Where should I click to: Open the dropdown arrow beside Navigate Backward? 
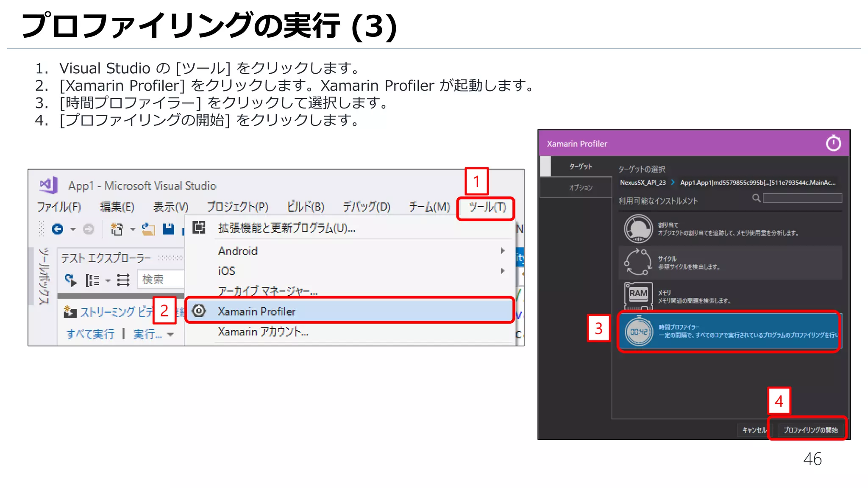[73, 230]
